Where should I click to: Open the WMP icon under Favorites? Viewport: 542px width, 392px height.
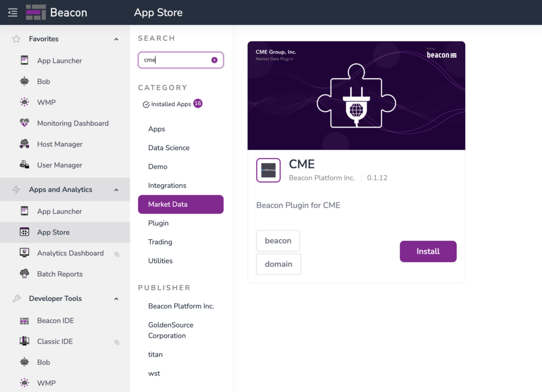click(24, 102)
